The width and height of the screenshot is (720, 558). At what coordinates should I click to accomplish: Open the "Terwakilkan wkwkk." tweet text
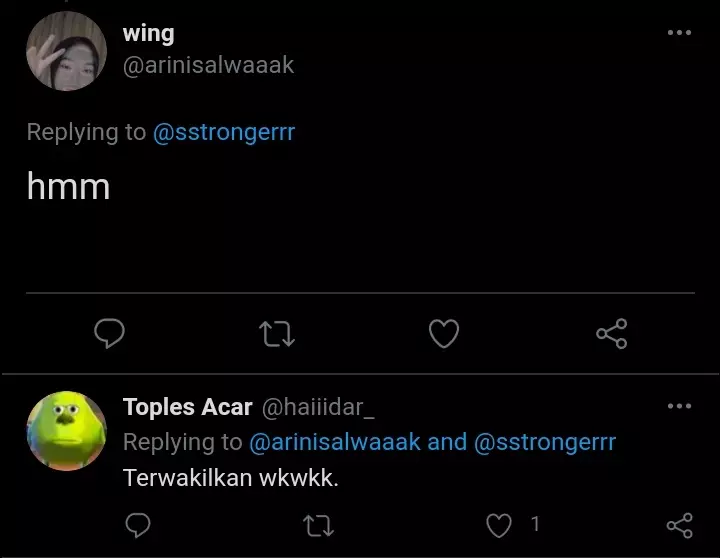(x=231, y=477)
